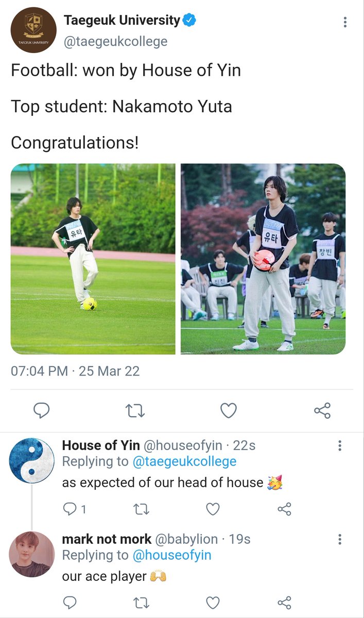
Task: Open House of Yin yin-yang profile avatar
Action: pyautogui.click(x=32, y=460)
